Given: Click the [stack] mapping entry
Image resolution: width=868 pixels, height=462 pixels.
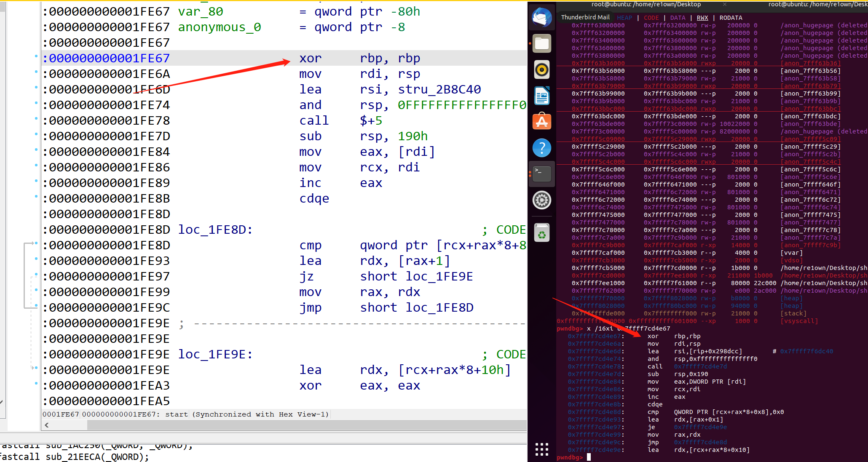Looking at the screenshot, I should (793, 313).
